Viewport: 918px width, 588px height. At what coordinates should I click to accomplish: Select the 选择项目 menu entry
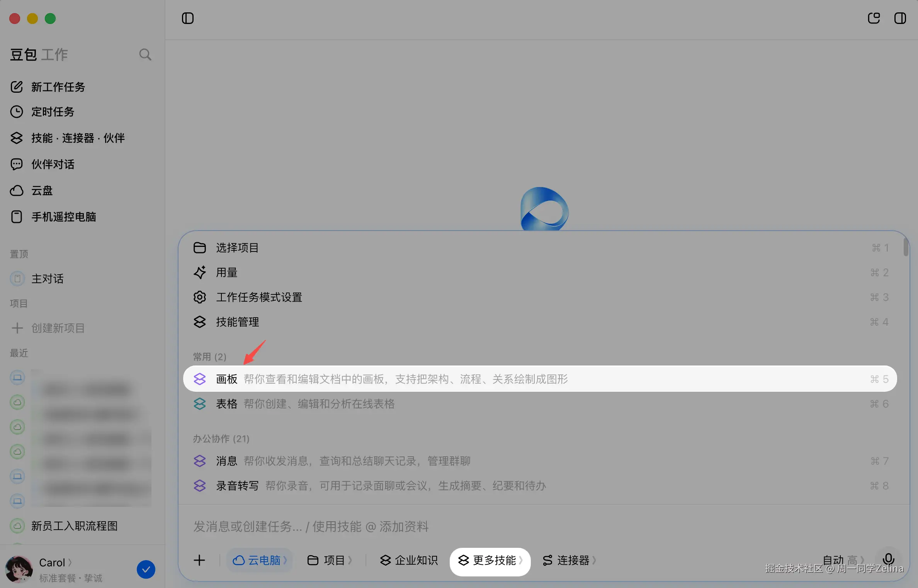tap(540, 248)
